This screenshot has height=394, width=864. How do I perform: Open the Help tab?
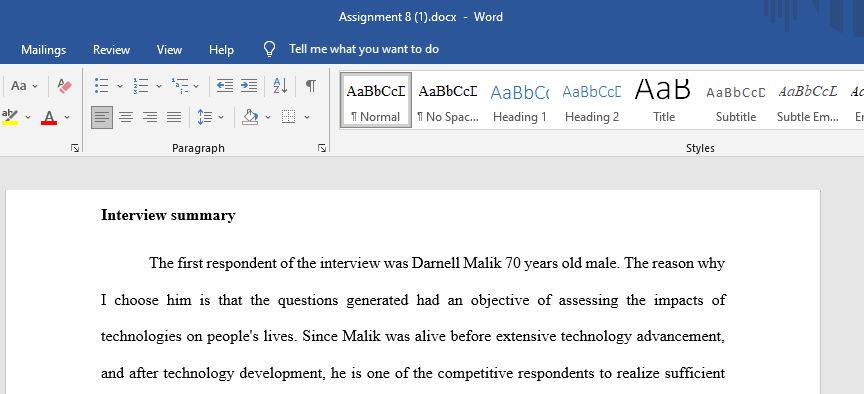point(221,50)
